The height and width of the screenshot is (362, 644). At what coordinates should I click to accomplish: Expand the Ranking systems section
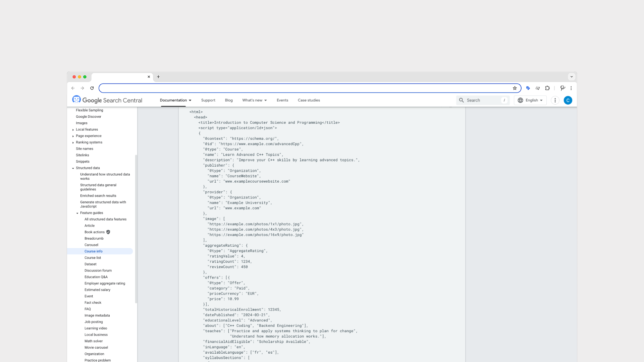[x=73, y=142]
